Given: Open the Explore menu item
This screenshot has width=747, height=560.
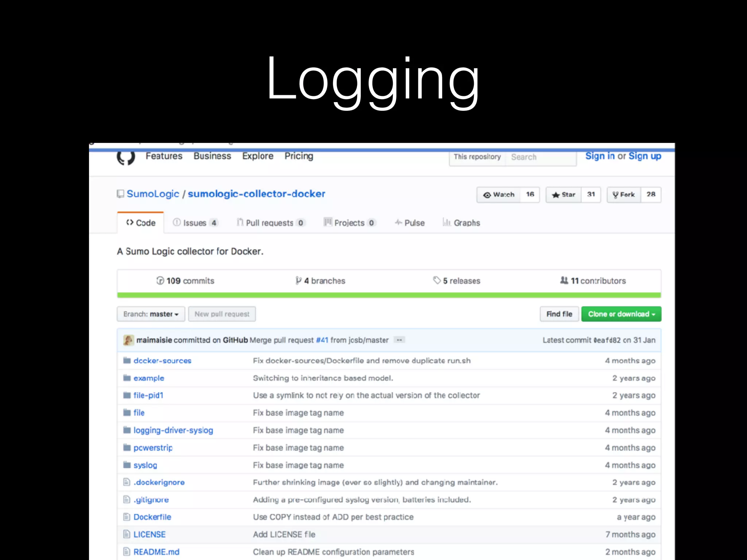Looking at the screenshot, I should 258,156.
